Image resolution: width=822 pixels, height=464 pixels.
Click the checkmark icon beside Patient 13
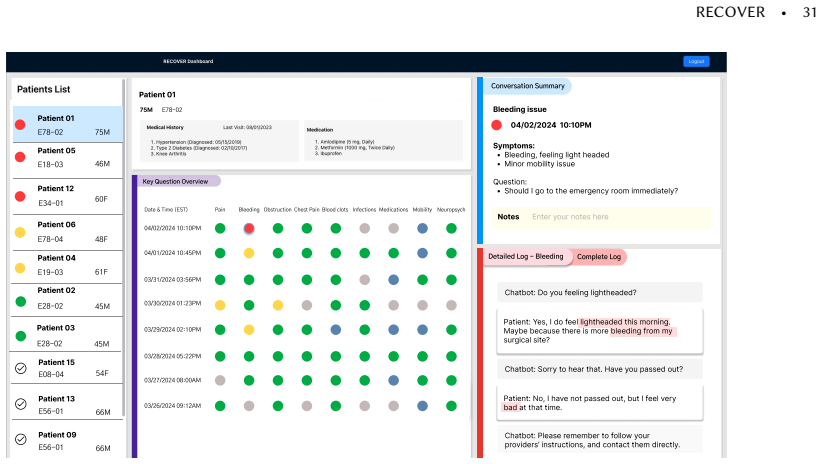[x=21, y=404]
